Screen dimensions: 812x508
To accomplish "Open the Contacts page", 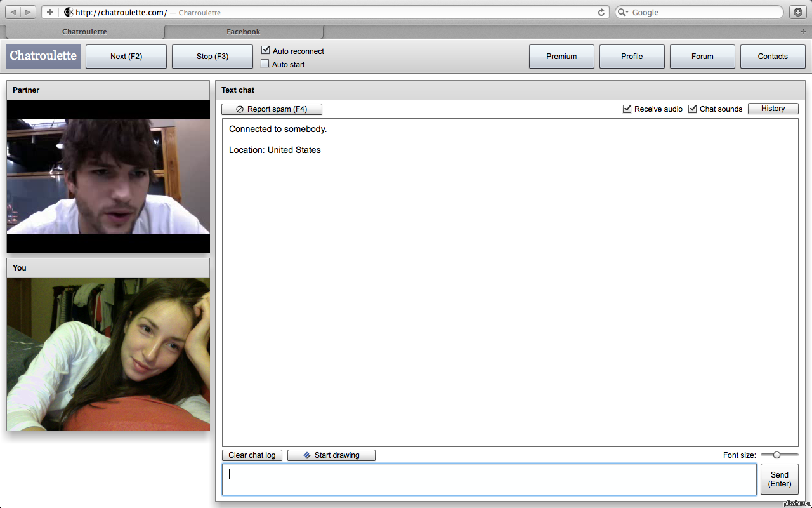I will (x=773, y=57).
